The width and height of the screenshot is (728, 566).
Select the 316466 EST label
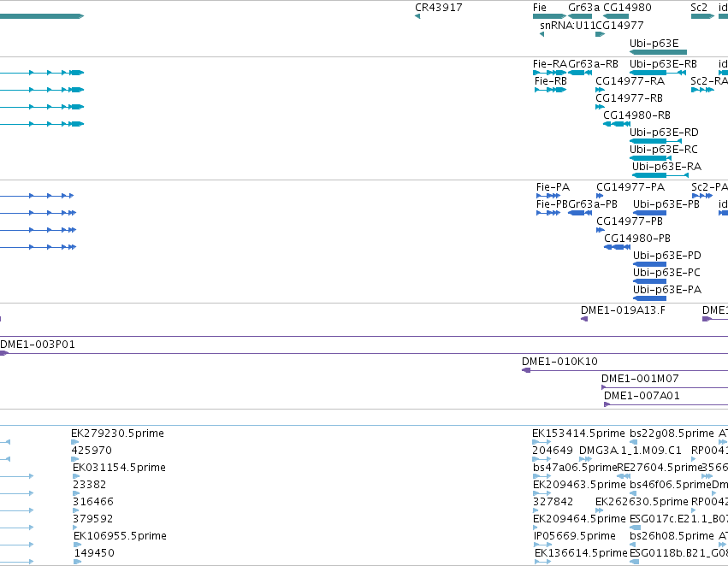pos(93,503)
